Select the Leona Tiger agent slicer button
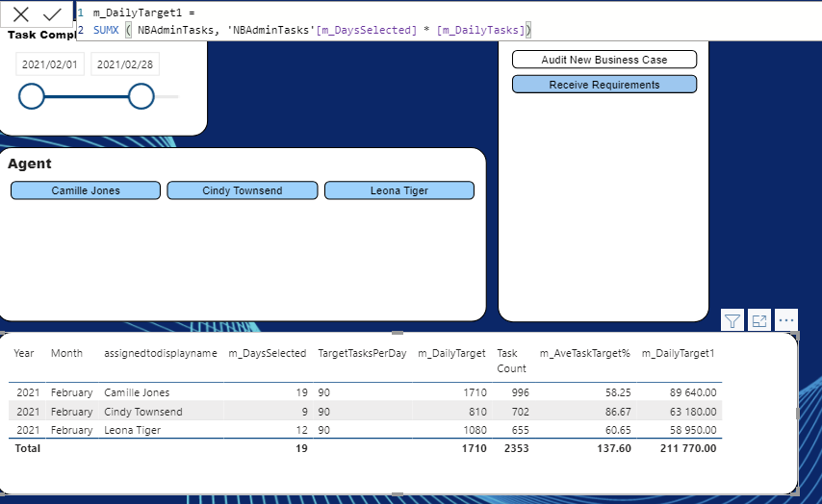Viewport: 822px width, 504px height. (399, 190)
